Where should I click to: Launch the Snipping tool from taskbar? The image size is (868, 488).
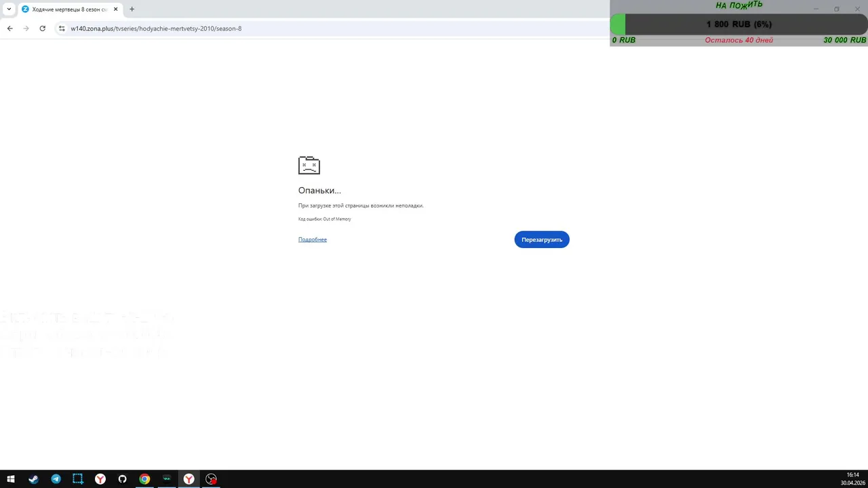(78, 479)
